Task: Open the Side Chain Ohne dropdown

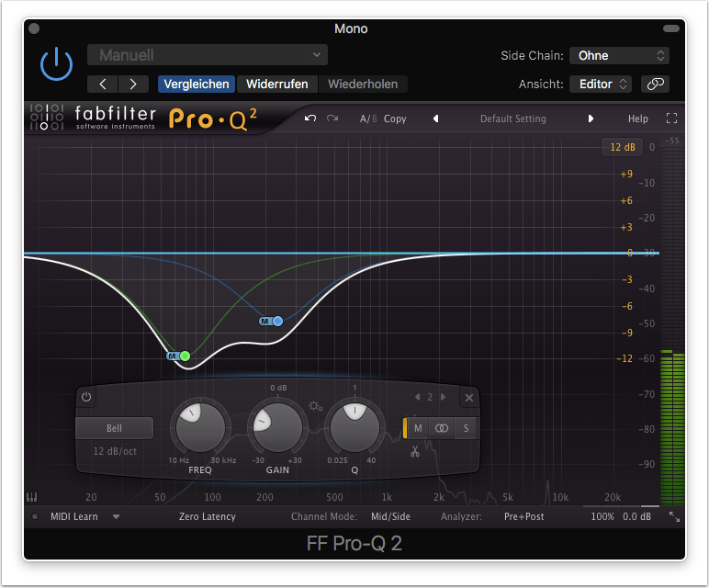Action: [x=619, y=55]
